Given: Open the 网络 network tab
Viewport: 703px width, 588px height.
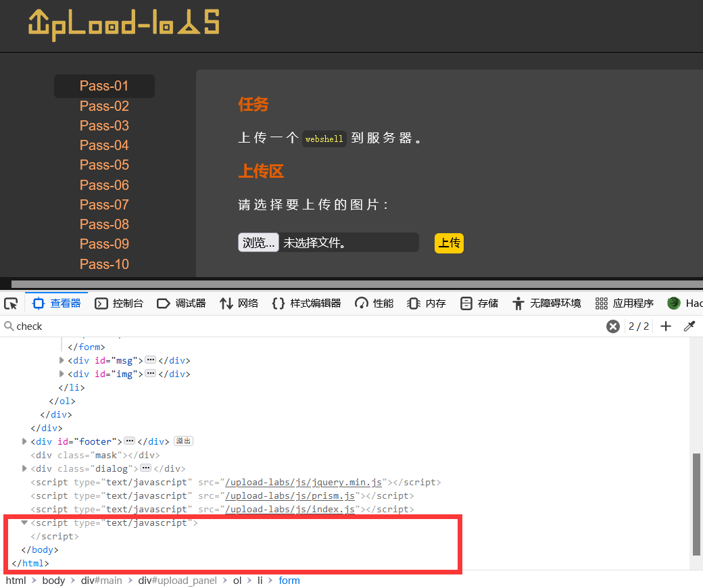Looking at the screenshot, I should point(239,303).
